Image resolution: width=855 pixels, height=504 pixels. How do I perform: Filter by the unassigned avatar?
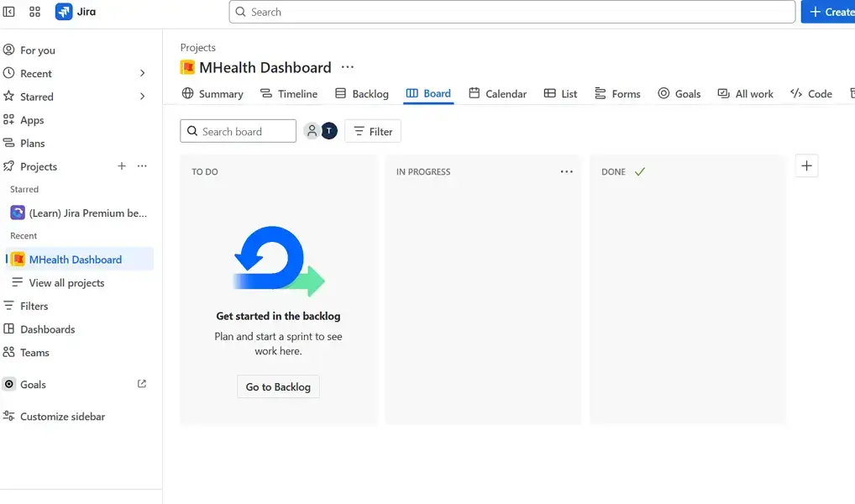coord(312,131)
